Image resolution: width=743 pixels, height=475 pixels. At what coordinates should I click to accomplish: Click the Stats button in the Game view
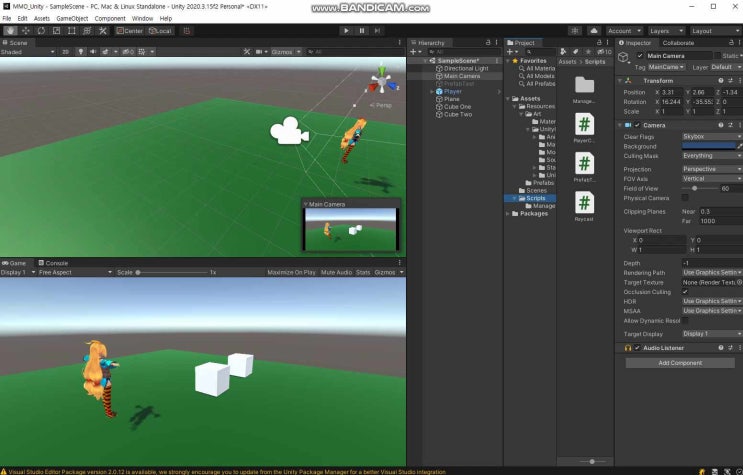tap(363, 273)
